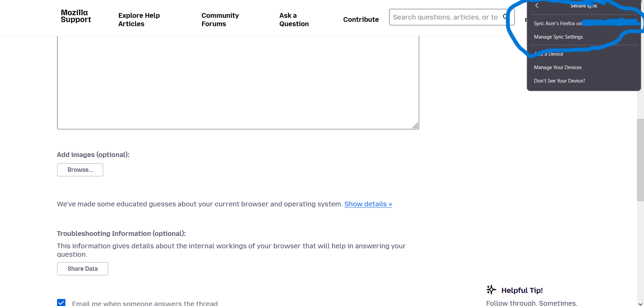Select Contribute in the navigation bar
The image size is (644, 306).
pyautogui.click(x=361, y=19)
